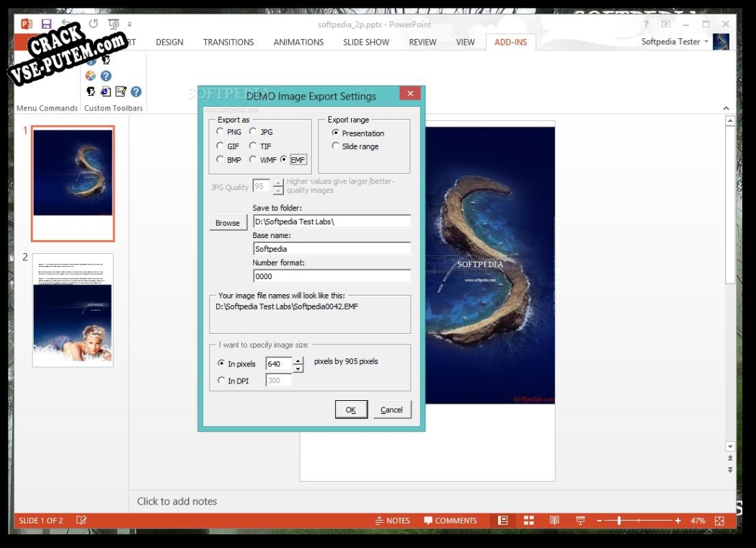756x548 pixels.
Task: Click the help icon after the notepad icon
Action: pos(136,91)
